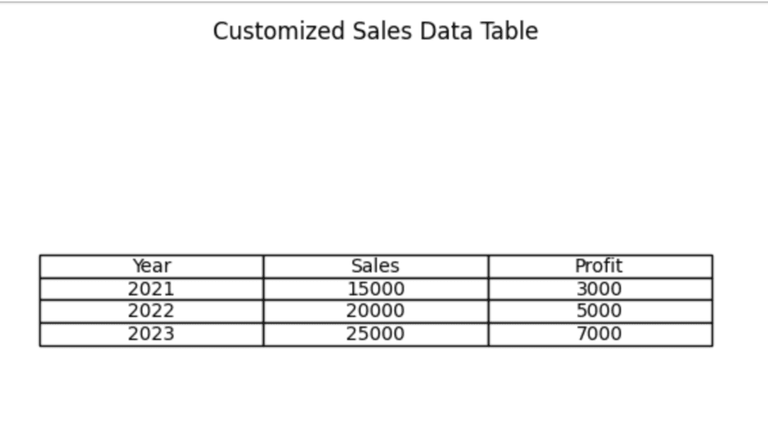
Task: Select the 2021 year cell
Action: 151,289
